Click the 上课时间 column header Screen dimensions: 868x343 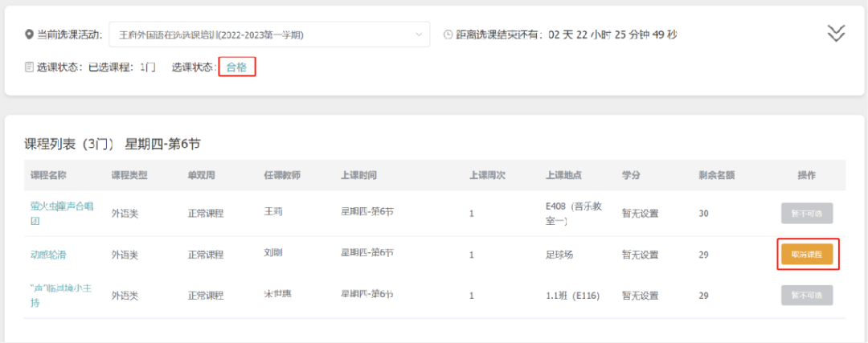click(x=358, y=175)
